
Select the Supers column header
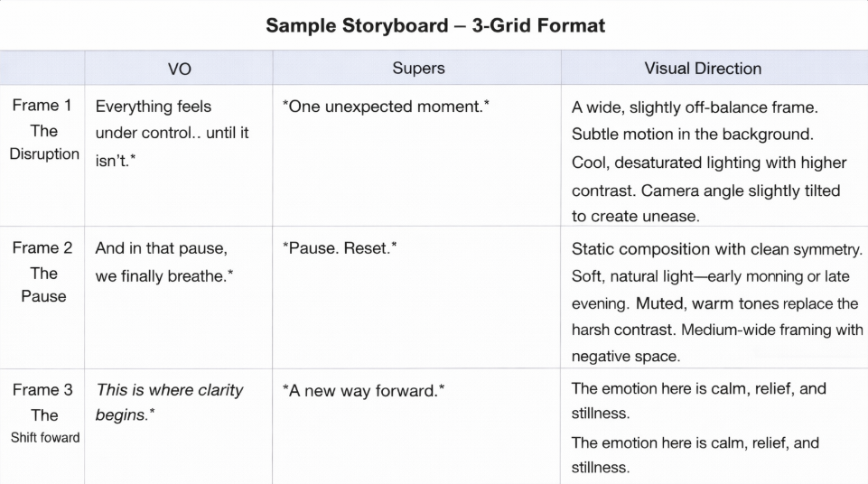pyautogui.click(x=418, y=69)
